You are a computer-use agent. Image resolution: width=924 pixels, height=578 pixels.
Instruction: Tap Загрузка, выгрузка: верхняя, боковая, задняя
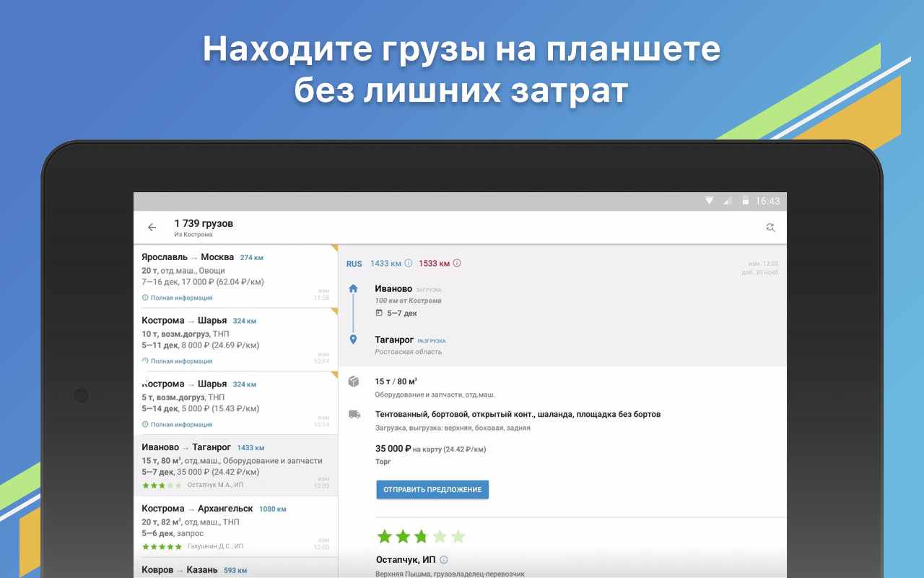[453, 428]
